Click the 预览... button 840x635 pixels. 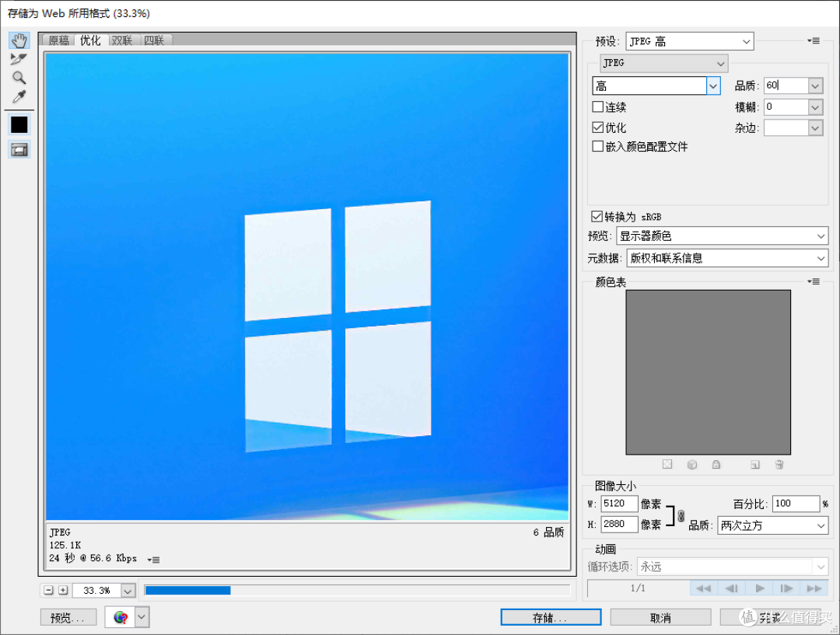[68, 618]
